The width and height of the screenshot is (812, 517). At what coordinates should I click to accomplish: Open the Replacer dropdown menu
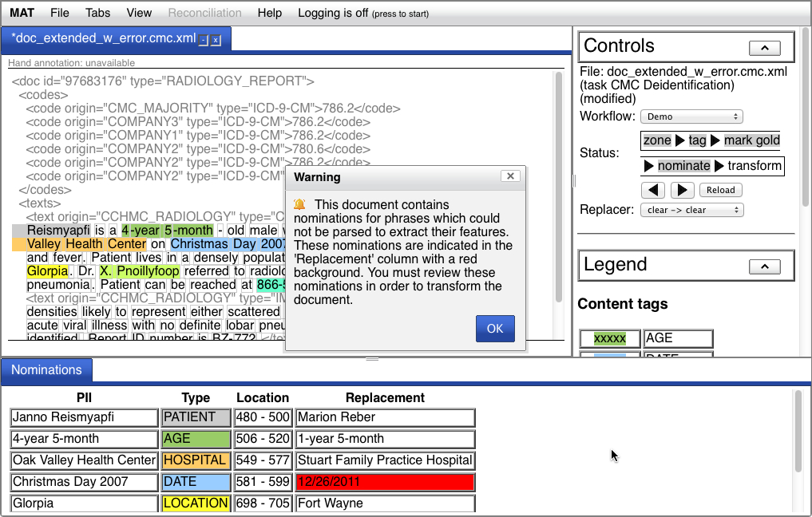[691, 211]
